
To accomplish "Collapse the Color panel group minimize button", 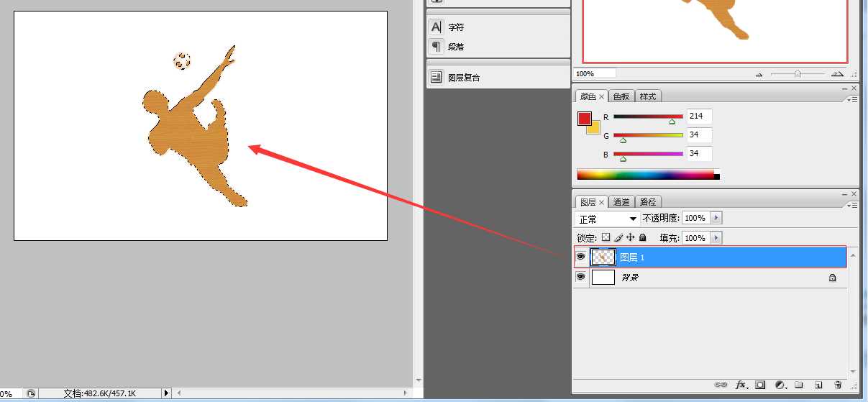I will click(x=845, y=88).
